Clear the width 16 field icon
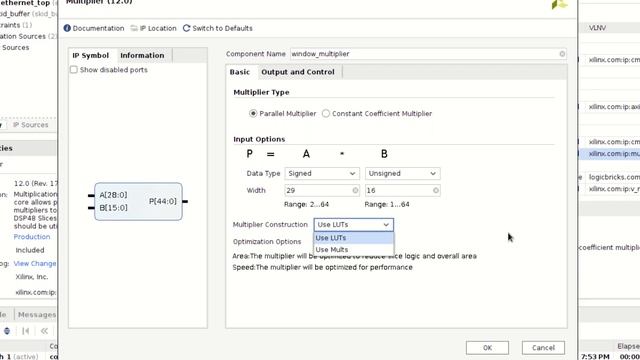The image size is (640, 360). [x=436, y=190]
